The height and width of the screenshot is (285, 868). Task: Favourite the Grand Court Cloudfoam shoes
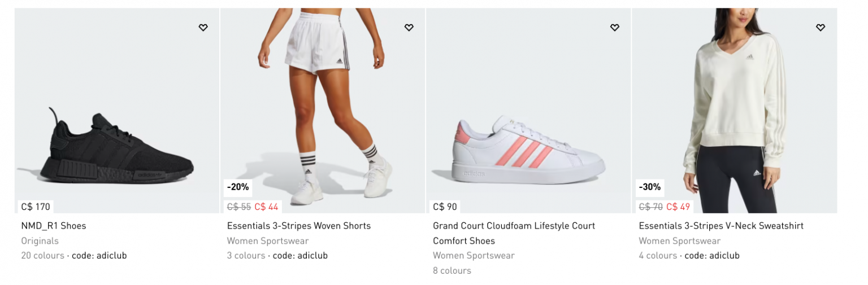(614, 27)
